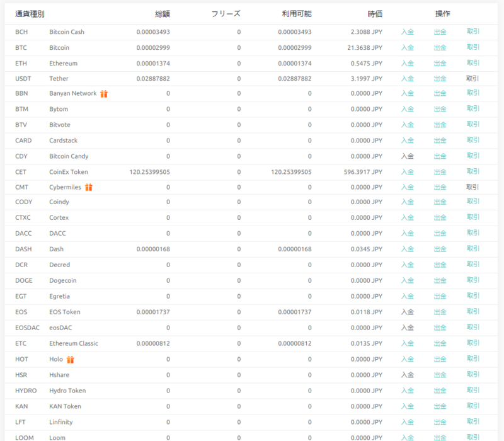The width and height of the screenshot is (504, 441).
Task: Click the Ethereum Classic name
Action: click(x=74, y=343)
